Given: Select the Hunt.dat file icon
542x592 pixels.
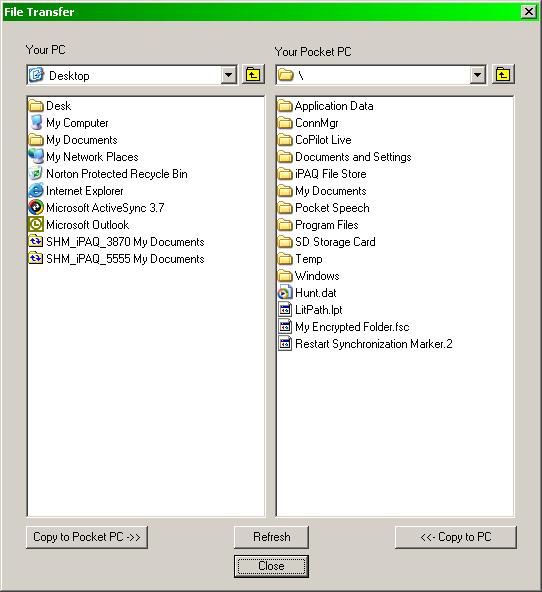Looking at the screenshot, I should (285, 293).
